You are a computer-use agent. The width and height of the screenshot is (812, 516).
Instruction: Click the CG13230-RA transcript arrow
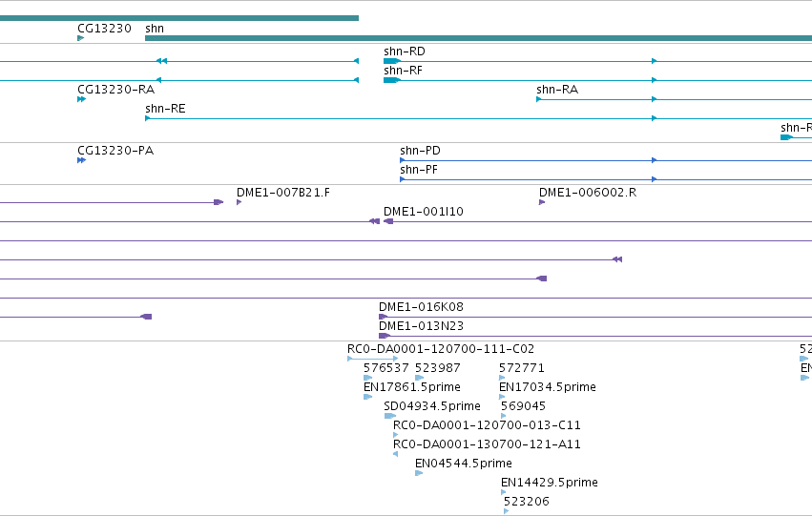(81, 99)
